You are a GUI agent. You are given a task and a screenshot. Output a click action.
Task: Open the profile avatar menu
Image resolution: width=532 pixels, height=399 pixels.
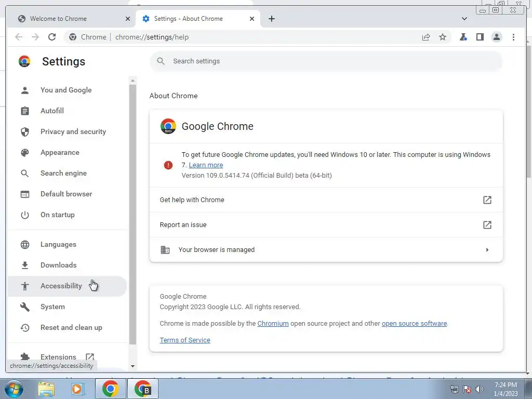[x=497, y=37]
